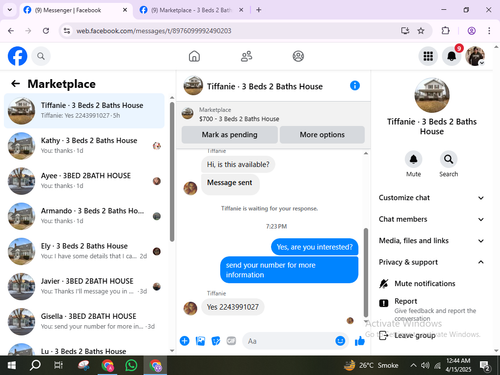Viewport: 500px width, 375px height.
Task: Click Tiffanie's avatar beside Yes 2243991027
Action: tap(190, 308)
